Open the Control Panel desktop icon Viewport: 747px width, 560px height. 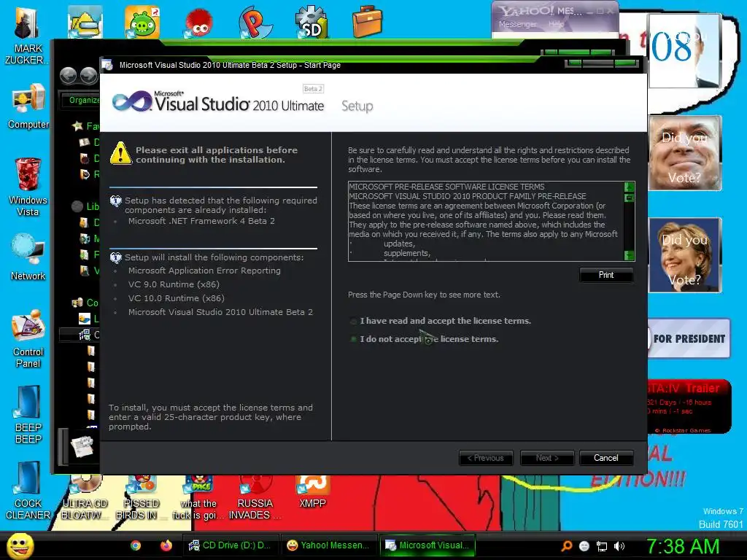coord(28,338)
